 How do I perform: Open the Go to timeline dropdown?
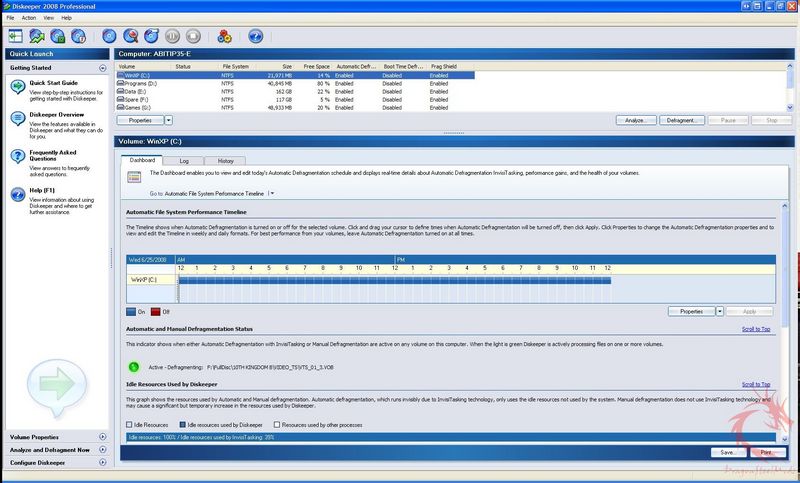tap(271, 192)
